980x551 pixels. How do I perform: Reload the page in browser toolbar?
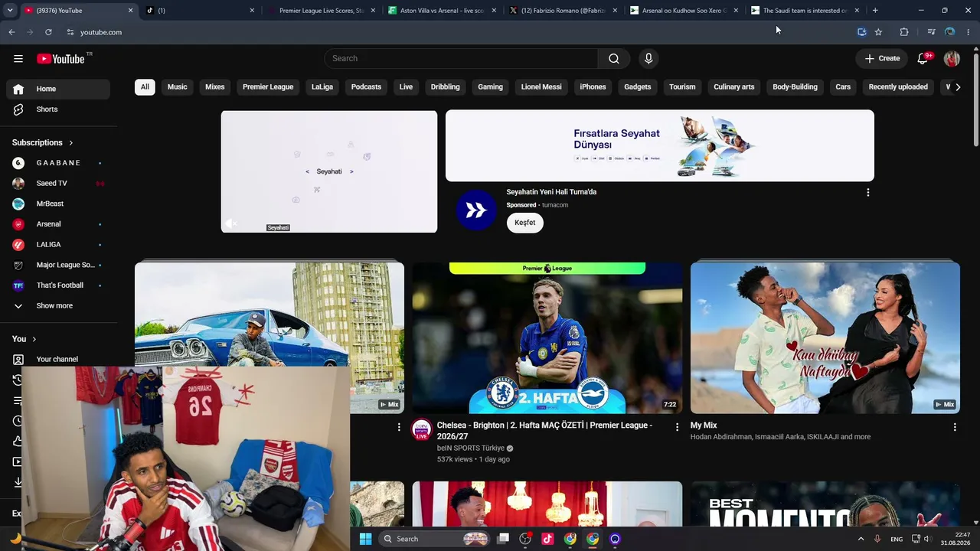[x=48, y=32]
